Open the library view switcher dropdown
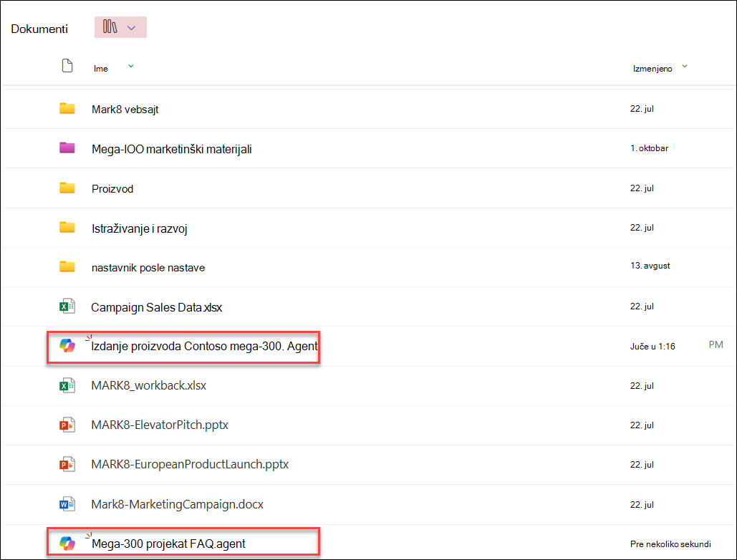 [x=120, y=27]
